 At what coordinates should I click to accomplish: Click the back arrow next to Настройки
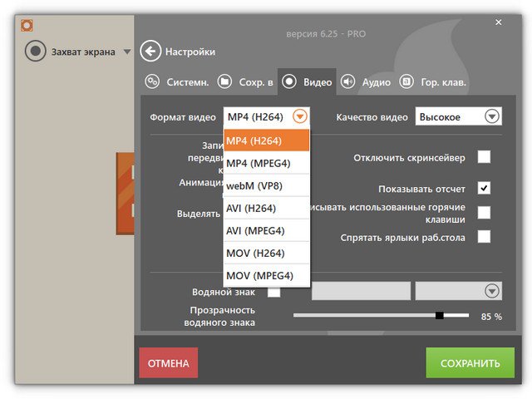150,52
